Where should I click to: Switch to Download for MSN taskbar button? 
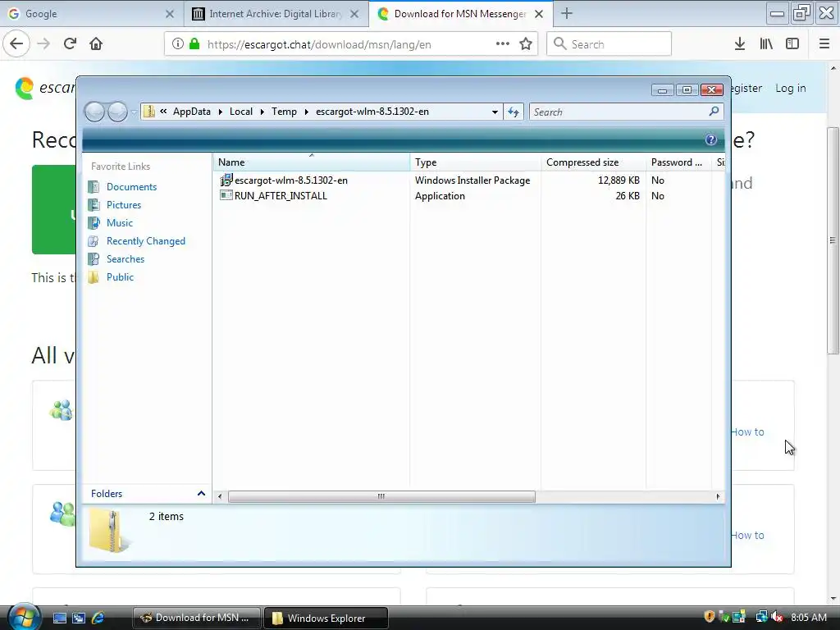coord(197,618)
